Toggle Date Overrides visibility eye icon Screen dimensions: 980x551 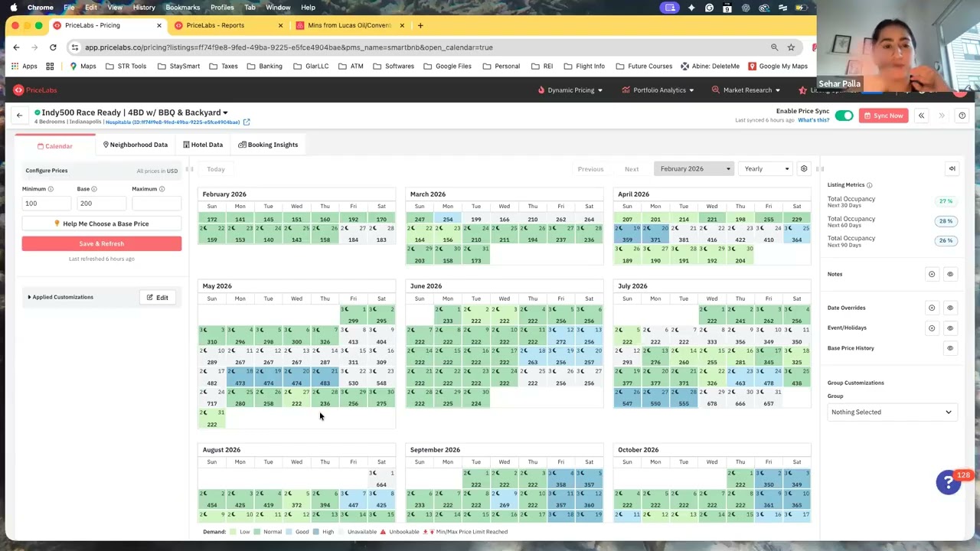950,308
